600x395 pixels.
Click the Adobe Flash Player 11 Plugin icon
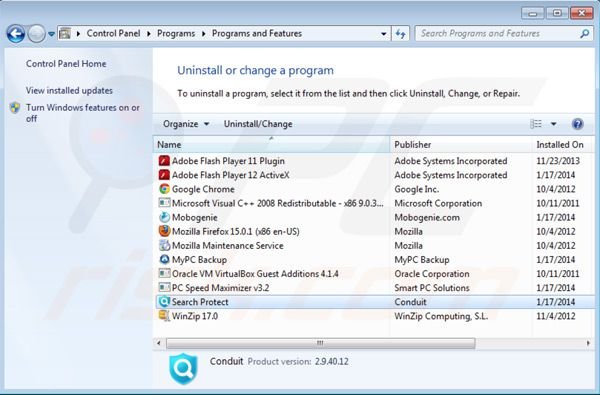coord(164,161)
